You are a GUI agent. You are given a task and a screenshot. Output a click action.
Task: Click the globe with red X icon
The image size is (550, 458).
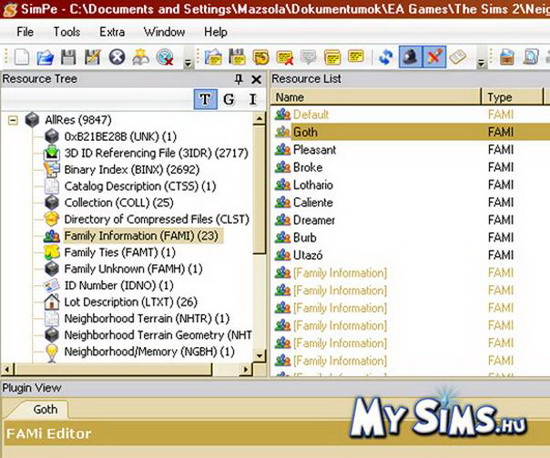pos(165,57)
